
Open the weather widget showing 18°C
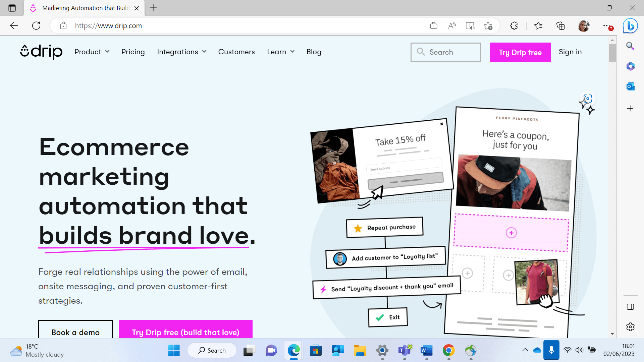point(37,351)
